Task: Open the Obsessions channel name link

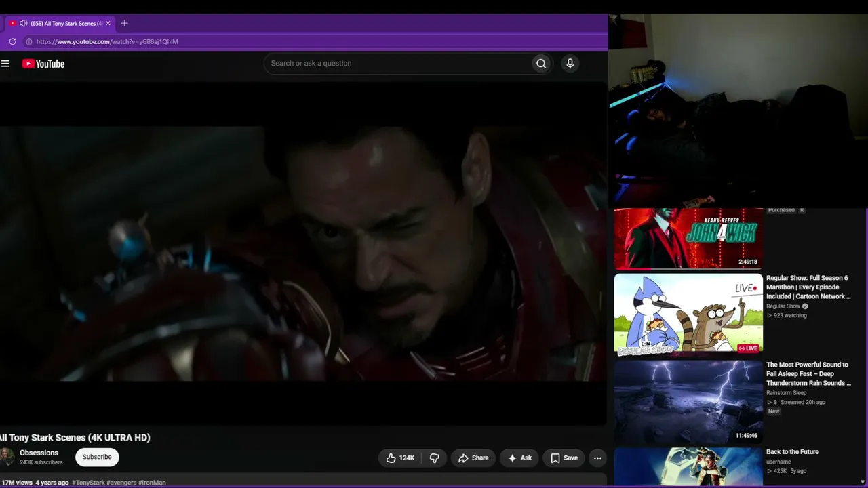Action: [39, 453]
